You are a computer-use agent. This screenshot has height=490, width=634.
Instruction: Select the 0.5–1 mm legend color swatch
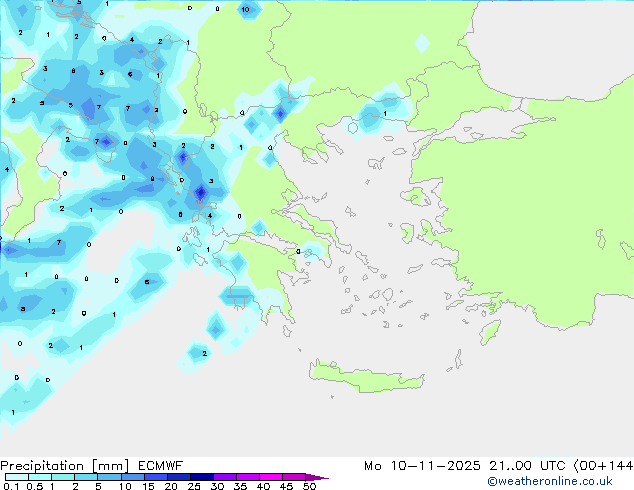[x=40, y=477]
